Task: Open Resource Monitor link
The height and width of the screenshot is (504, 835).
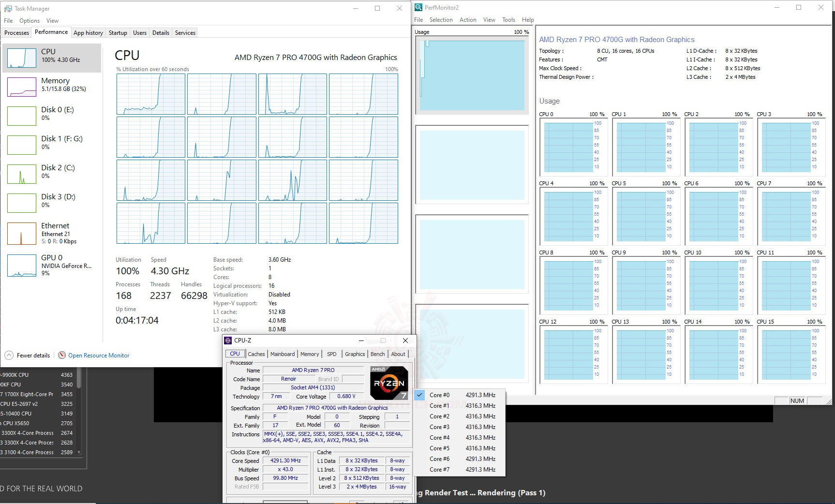Action: click(x=99, y=356)
